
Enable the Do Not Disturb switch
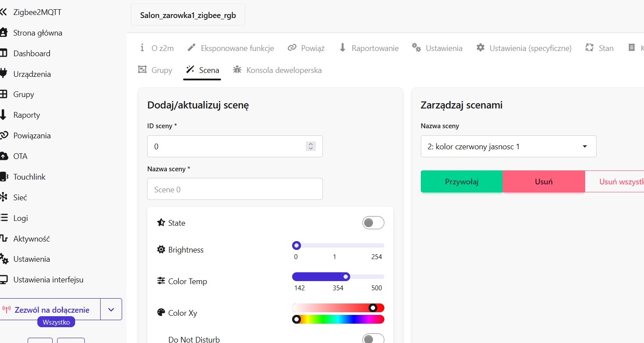click(373, 339)
